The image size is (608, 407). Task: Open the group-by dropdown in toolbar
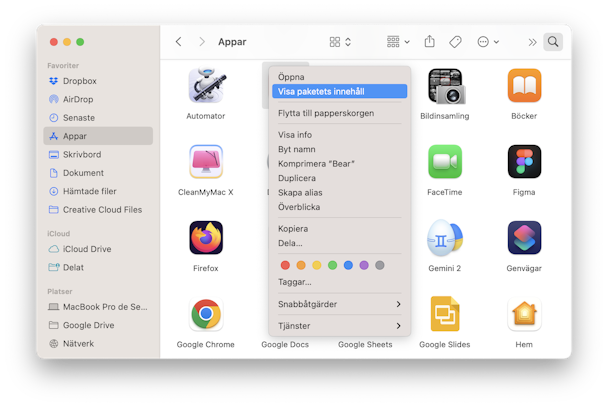tap(398, 41)
